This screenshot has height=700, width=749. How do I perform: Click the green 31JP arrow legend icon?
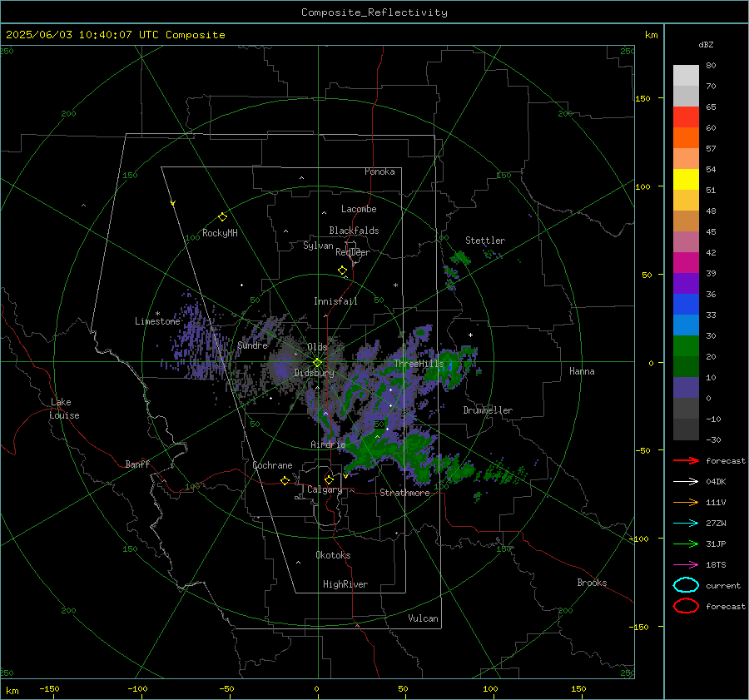click(686, 544)
